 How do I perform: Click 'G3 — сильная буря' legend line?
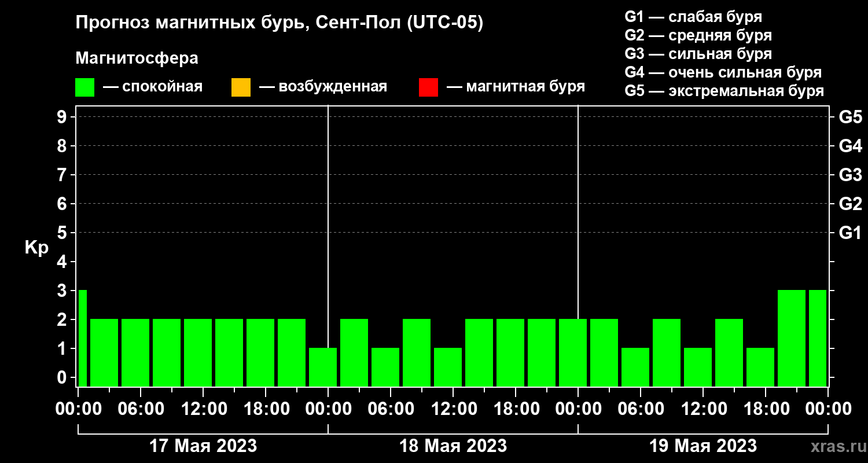tap(698, 54)
